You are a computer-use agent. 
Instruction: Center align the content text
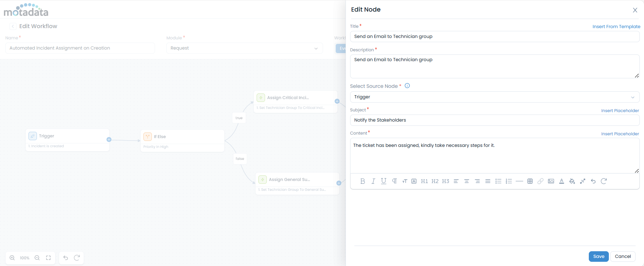click(467, 181)
